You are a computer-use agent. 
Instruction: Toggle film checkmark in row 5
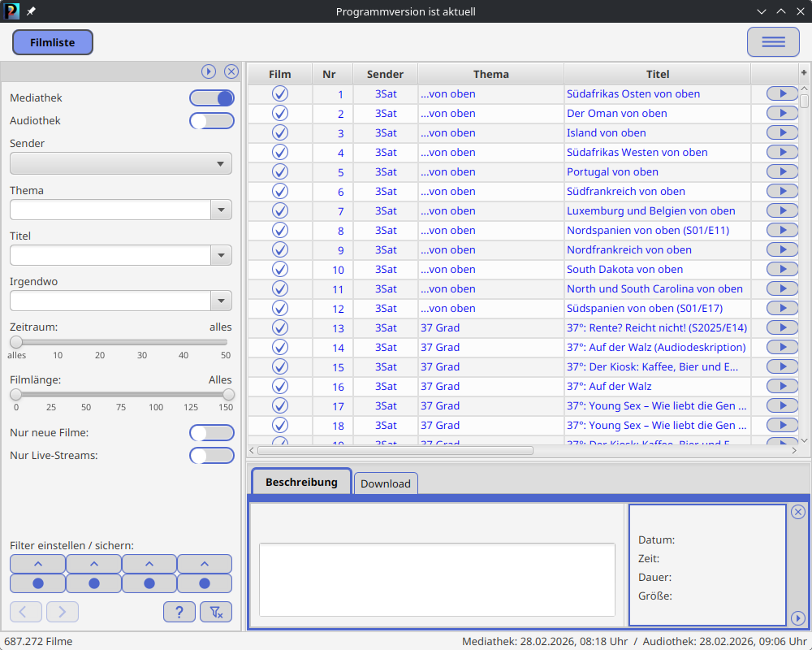(x=280, y=171)
